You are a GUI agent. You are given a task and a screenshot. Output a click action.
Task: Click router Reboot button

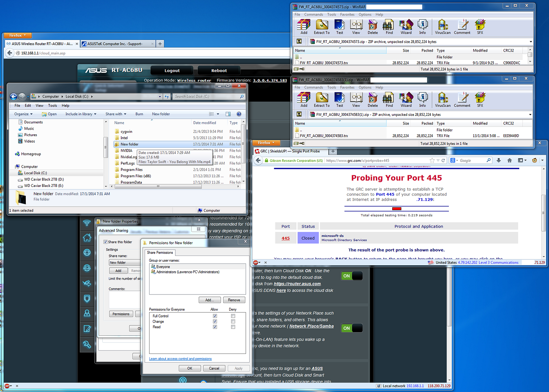point(219,70)
